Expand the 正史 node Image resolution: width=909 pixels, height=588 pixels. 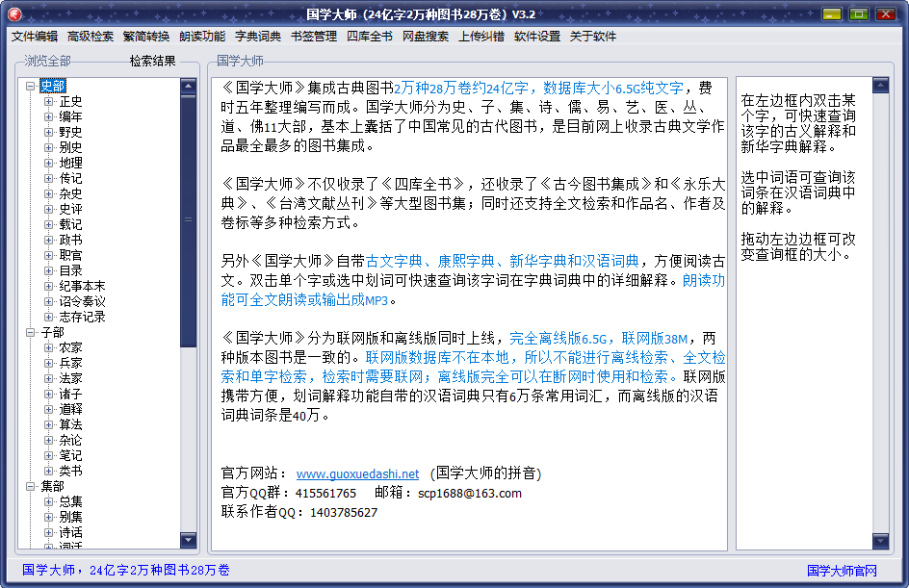pos(49,101)
